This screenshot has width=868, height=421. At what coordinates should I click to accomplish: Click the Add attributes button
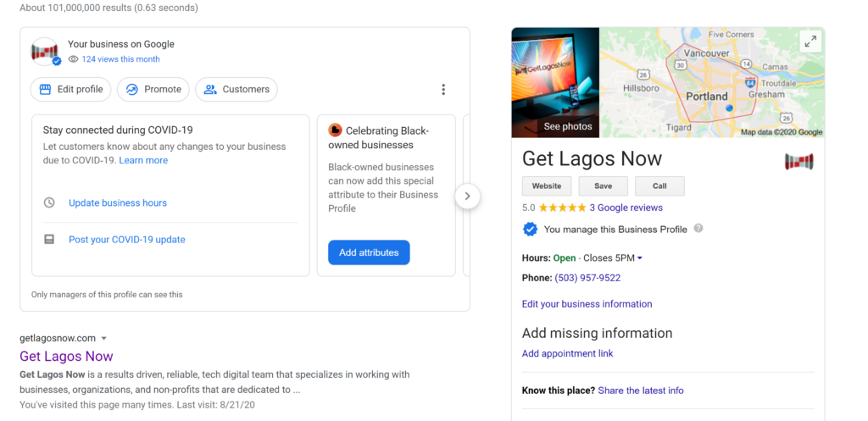[x=369, y=252]
